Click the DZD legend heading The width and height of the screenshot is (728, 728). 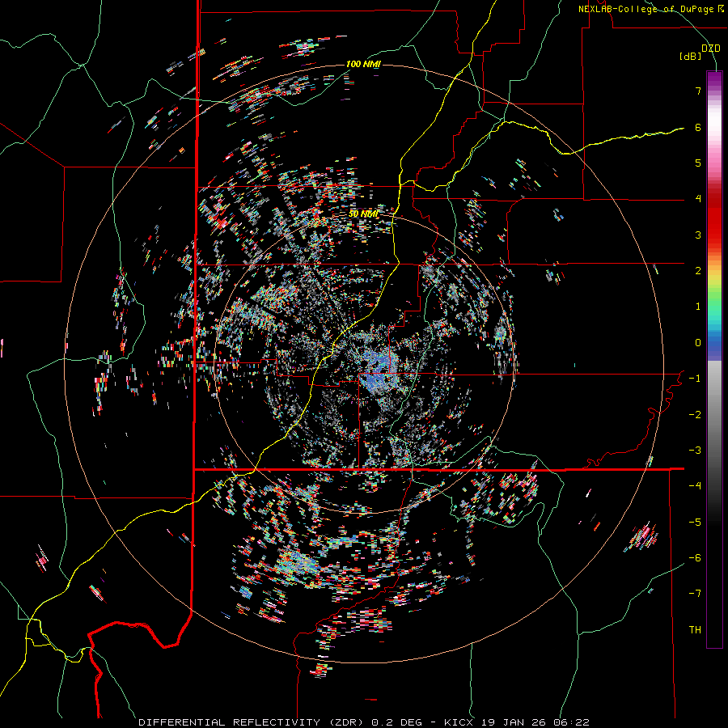click(x=710, y=49)
